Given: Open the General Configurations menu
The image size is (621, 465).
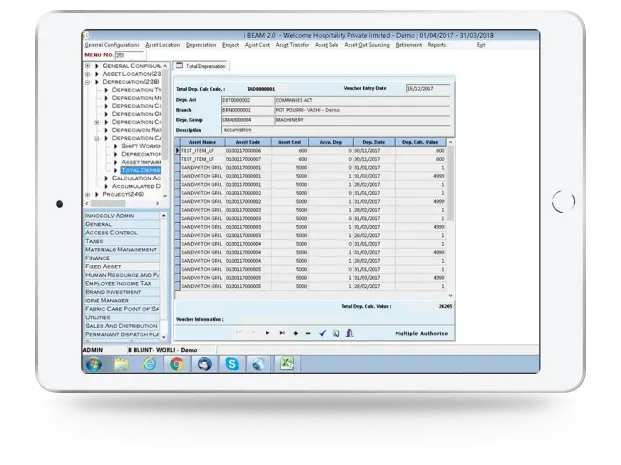Looking at the screenshot, I should point(112,45).
